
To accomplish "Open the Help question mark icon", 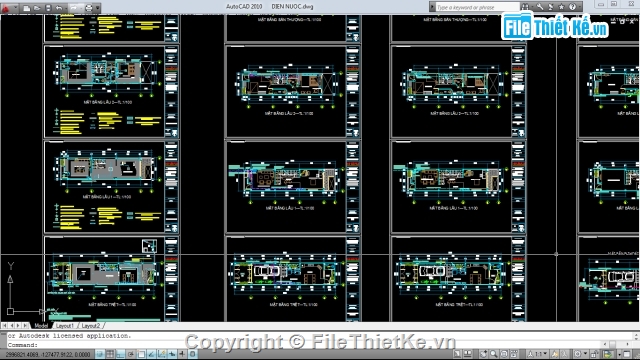I will 572,7.
